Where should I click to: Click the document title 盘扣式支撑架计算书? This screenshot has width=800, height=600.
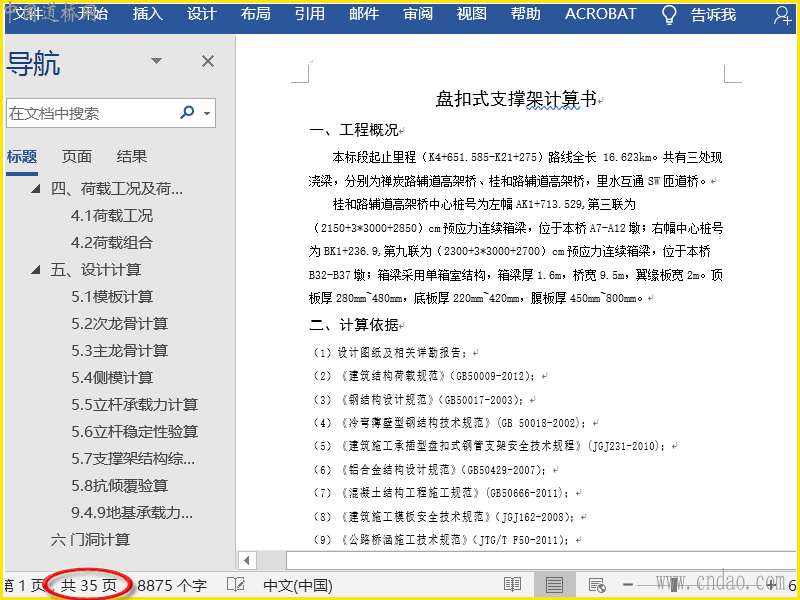(x=516, y=98)
